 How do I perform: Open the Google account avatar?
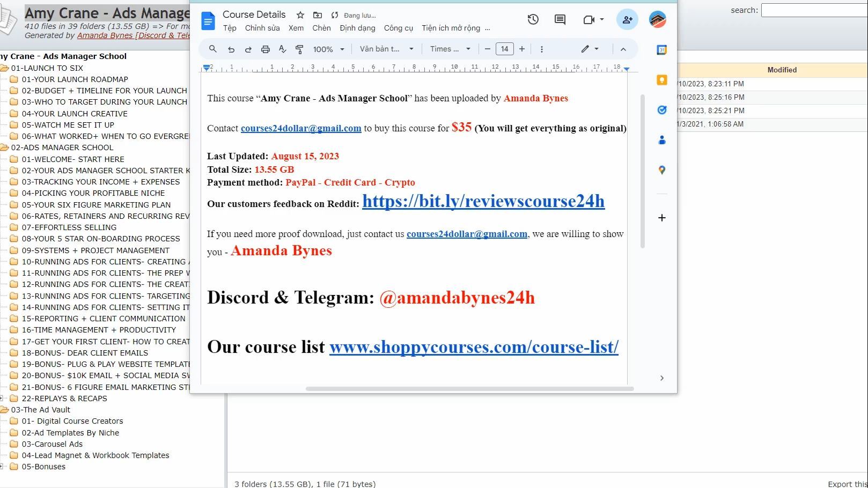(657, 20)
